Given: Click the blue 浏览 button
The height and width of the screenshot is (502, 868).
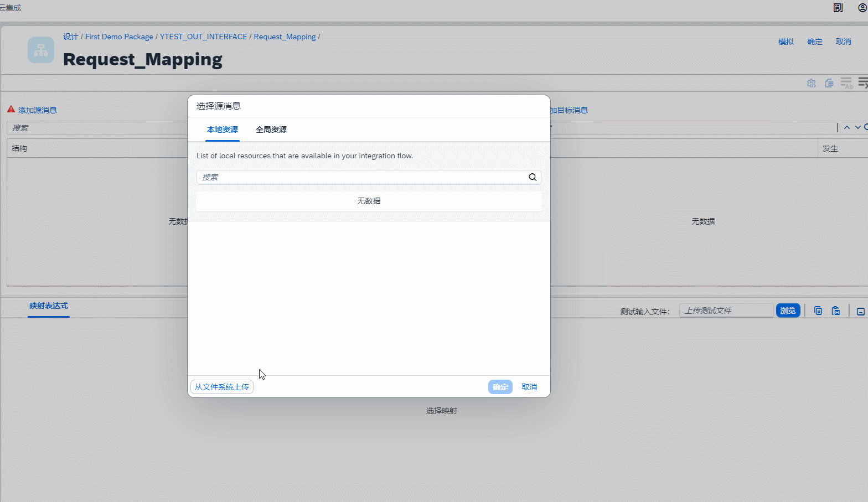Looking at the screenshot, I should pos(788,311).
